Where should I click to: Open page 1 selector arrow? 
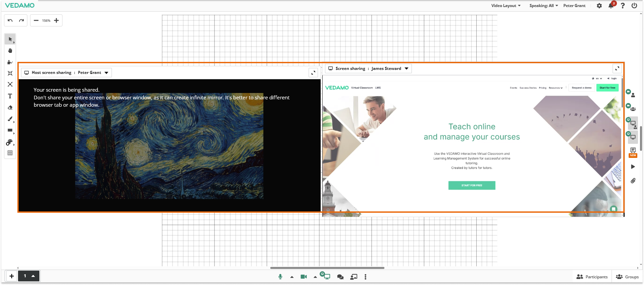[x=33, y=276]
